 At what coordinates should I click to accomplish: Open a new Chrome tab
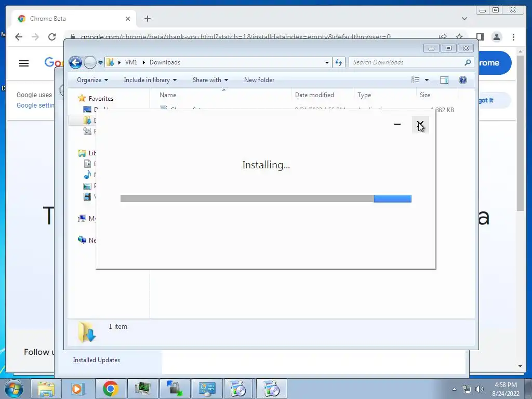point(147,19)
